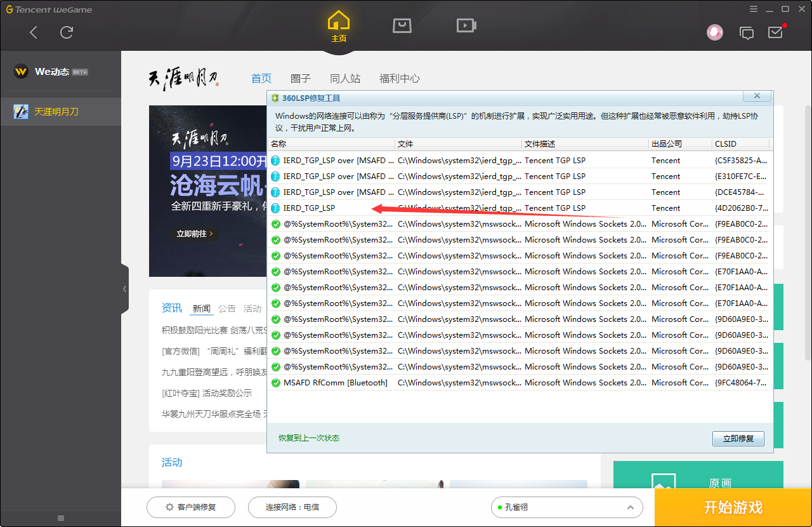Open the 主页 home icon
Screen dimensions: 812x527
[339, 27]
